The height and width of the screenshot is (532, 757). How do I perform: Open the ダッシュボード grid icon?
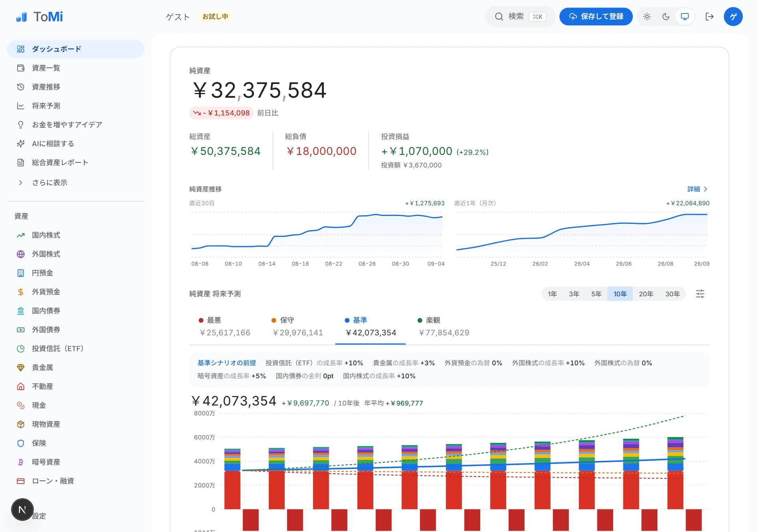(x=21, y=49)
